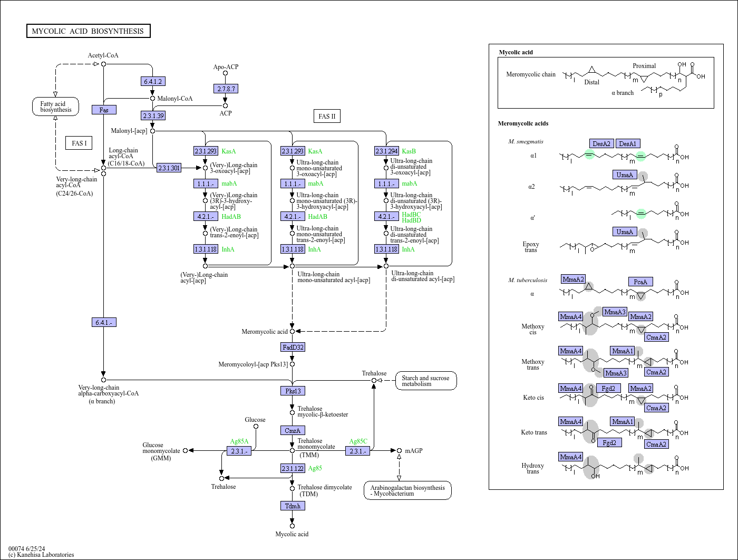
Task: Select the Tdmh enzyme box
Action: pyautogui.click(x=292, y=506)
